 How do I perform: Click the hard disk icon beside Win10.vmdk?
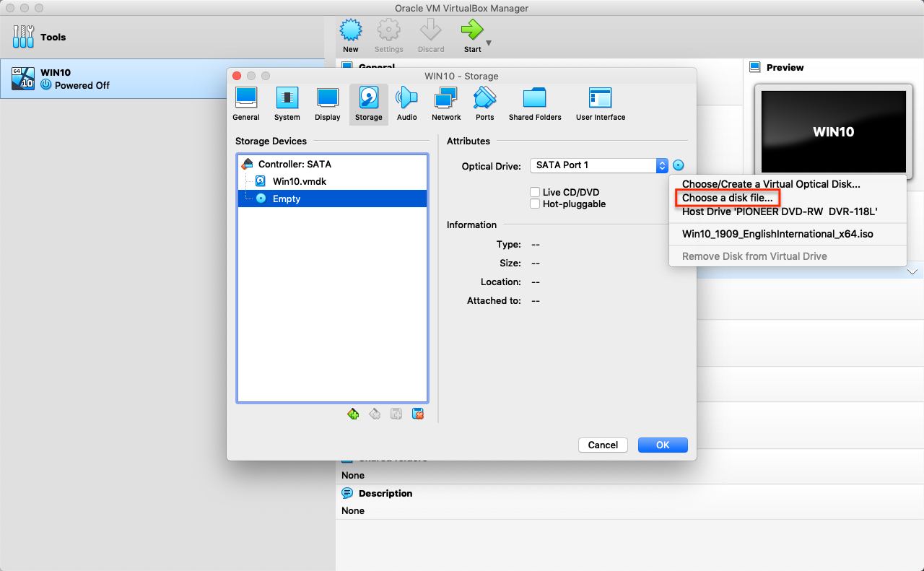(x=261, y=181)
